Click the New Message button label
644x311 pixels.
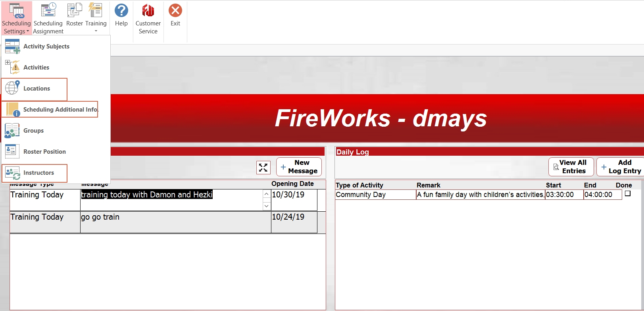[303, 167]
